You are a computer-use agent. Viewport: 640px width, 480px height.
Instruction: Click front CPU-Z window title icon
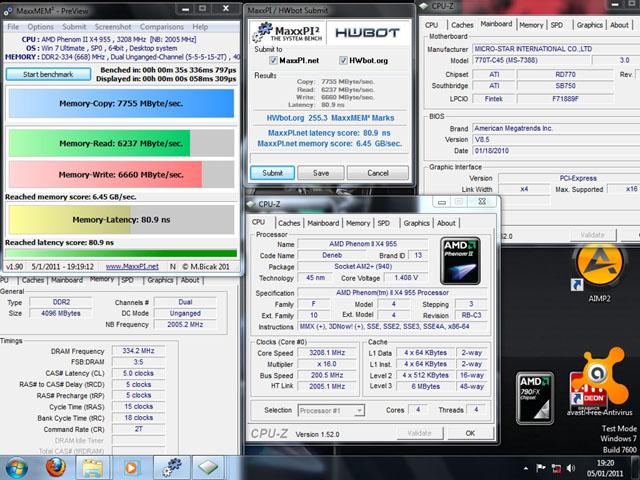251,204
